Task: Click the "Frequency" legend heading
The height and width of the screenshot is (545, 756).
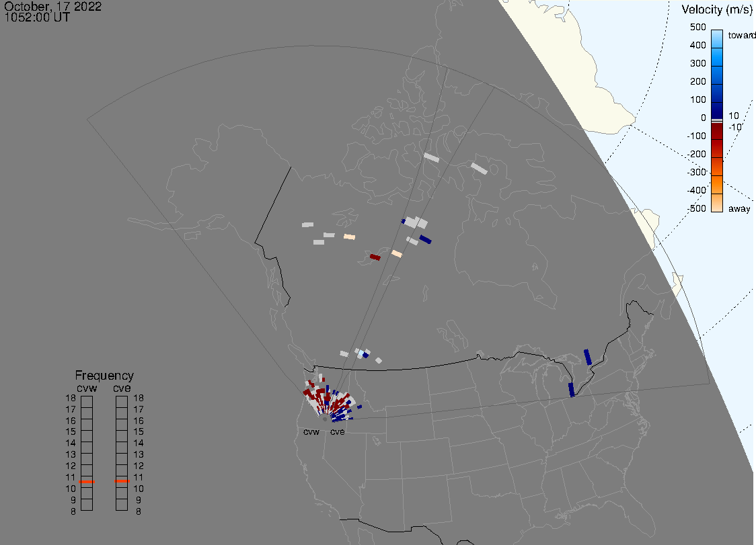Action: (104, 376)
